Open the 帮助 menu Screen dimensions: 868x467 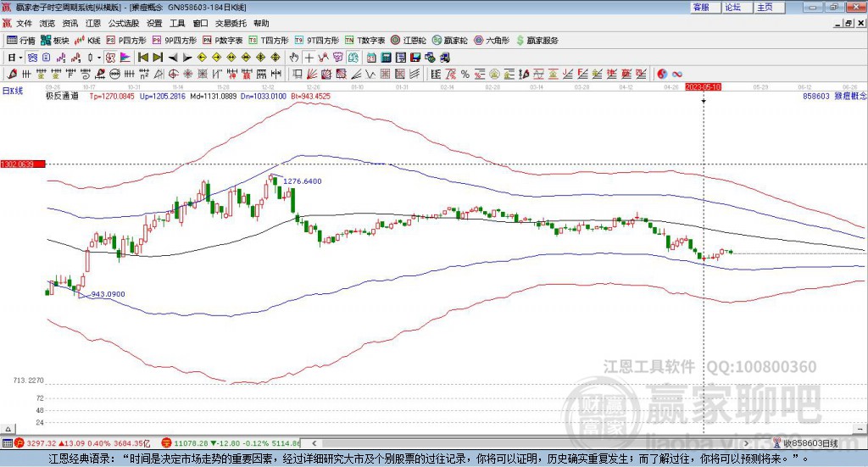pos(261,23)
